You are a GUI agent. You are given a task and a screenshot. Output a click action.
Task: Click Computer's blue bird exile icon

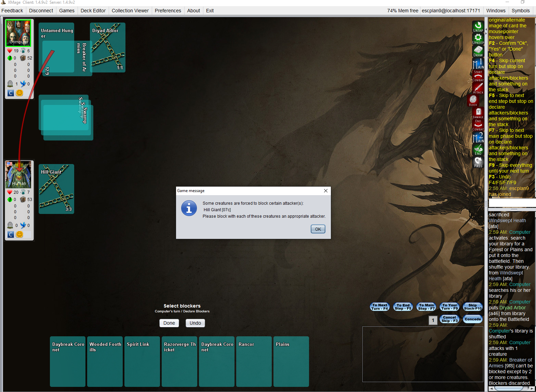pos(23,84)
